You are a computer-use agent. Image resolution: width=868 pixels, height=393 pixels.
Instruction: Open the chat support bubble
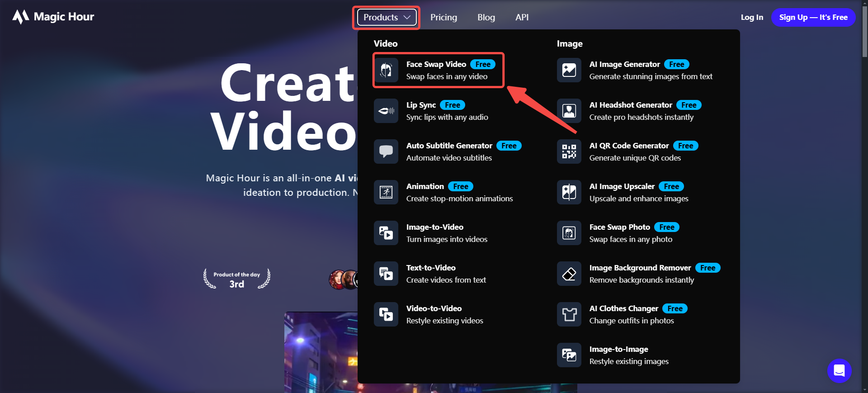[839, 371]
